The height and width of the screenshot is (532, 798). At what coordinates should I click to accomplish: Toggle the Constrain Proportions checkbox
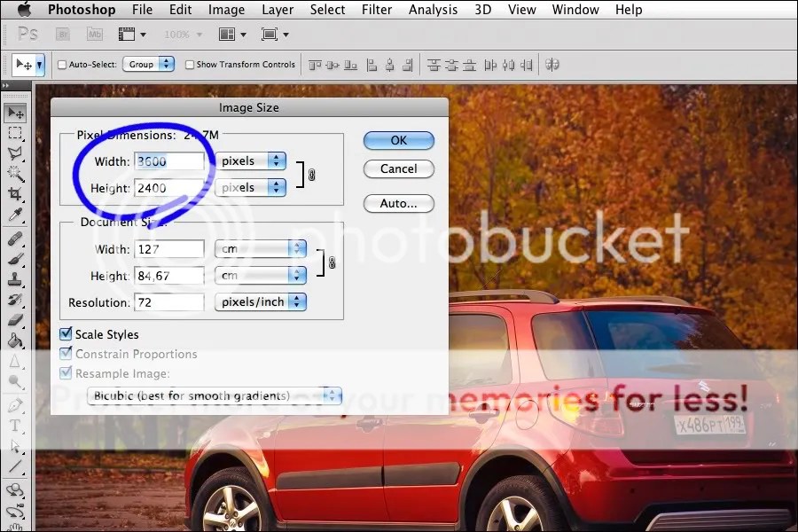[66, 353]
